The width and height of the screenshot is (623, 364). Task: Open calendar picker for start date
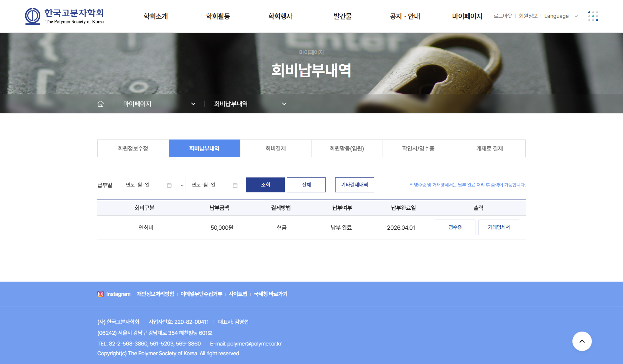[169, 185]
